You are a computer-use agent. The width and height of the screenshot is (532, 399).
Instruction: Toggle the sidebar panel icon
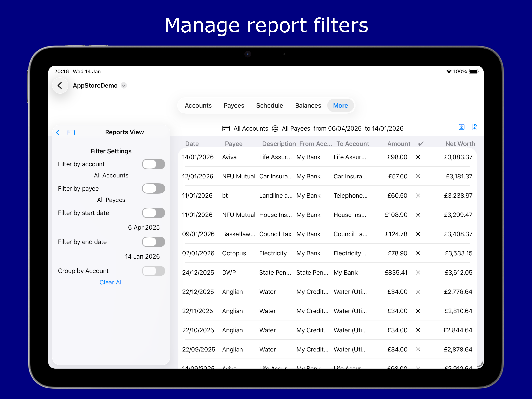[x=71, y=132]
